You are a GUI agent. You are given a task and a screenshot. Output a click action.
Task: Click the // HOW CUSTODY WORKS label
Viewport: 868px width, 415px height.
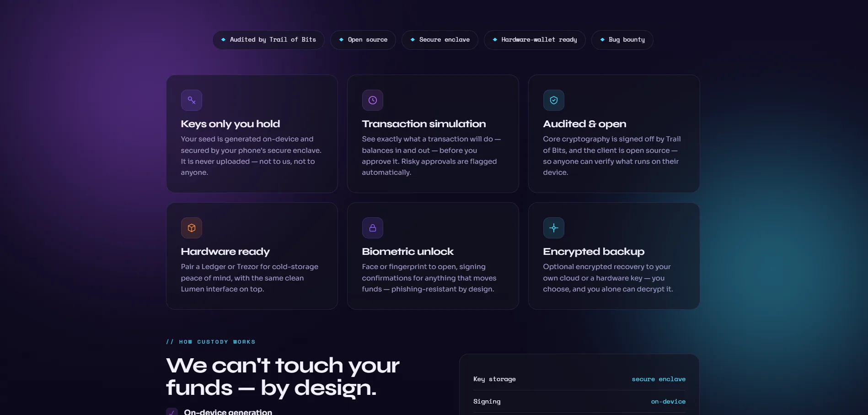pos(211,342)
